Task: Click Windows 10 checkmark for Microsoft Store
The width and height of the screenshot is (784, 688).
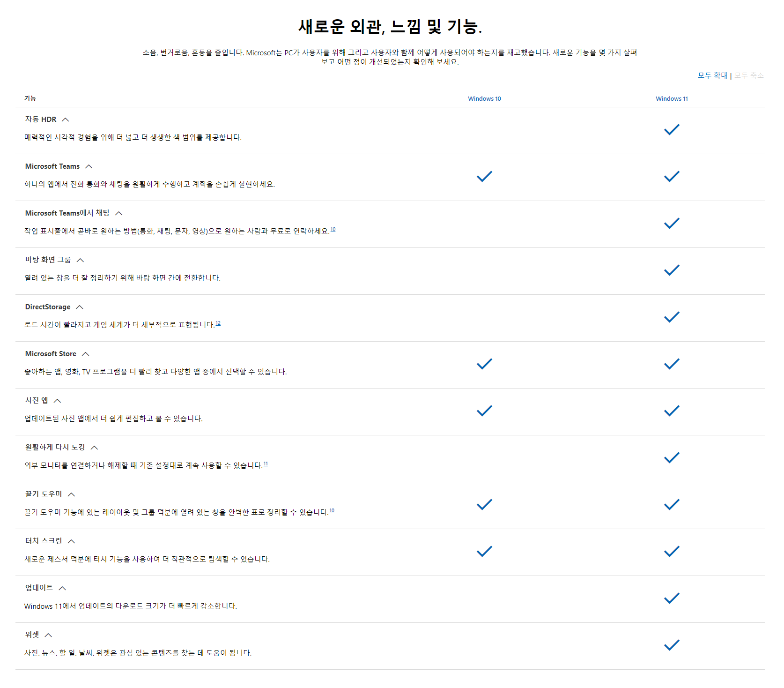Action: coord(484,364)
